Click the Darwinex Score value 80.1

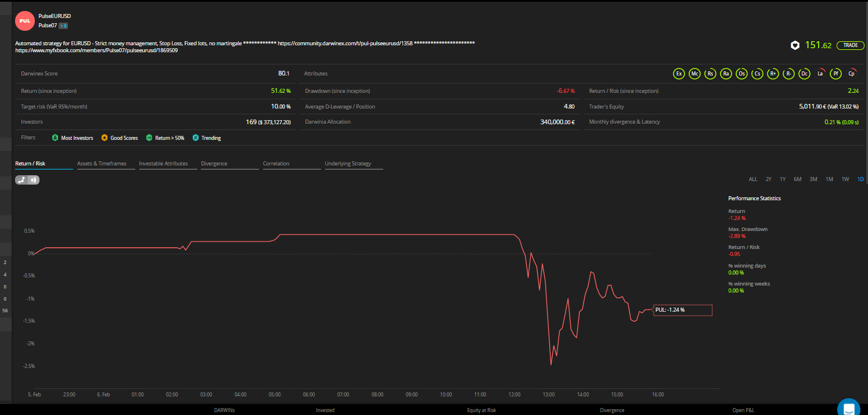(x=284, y=74)
